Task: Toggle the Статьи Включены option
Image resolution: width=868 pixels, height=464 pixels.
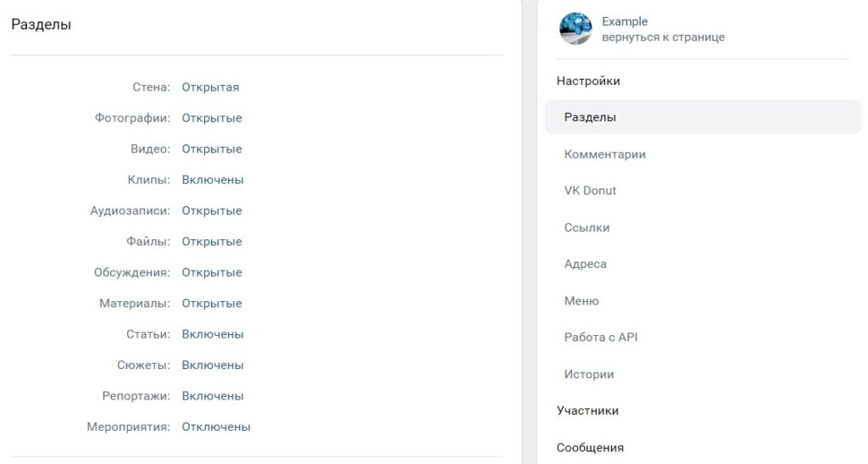Action: (x=213, y=334)
